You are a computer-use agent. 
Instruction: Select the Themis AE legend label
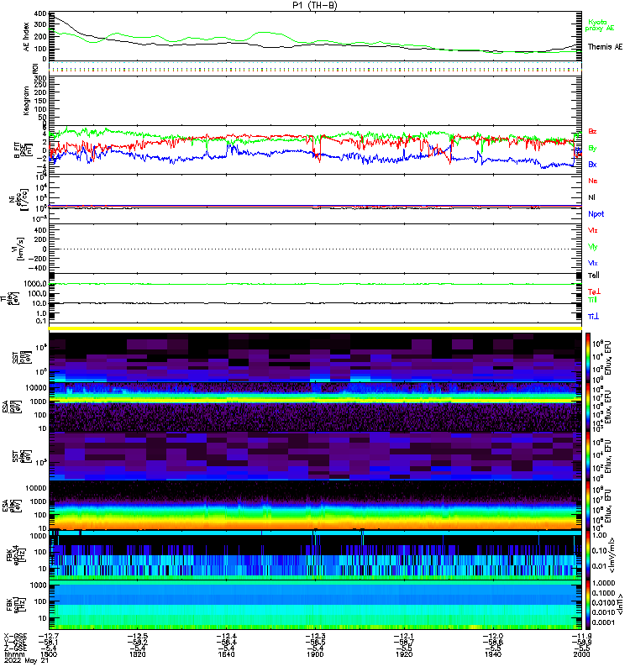click(x=605, y=47)
